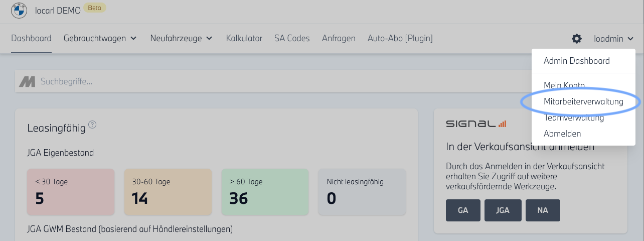Choose Abmelden to log out
Viewport: 644px width, 241px height.
coord(562,134)
